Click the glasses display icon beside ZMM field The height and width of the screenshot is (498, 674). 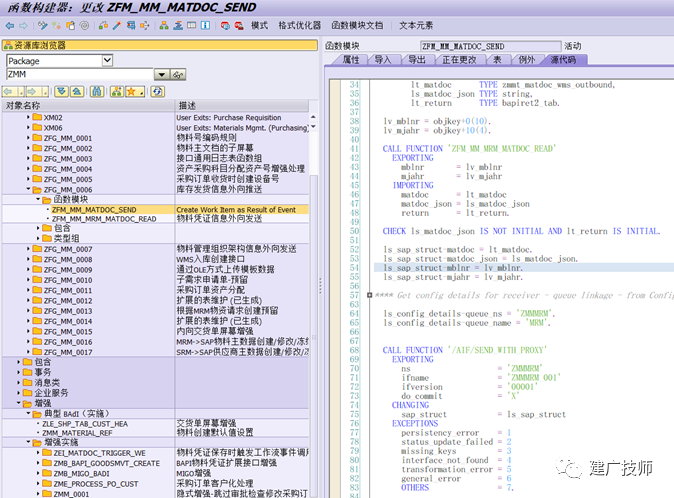tap(178, 75)
